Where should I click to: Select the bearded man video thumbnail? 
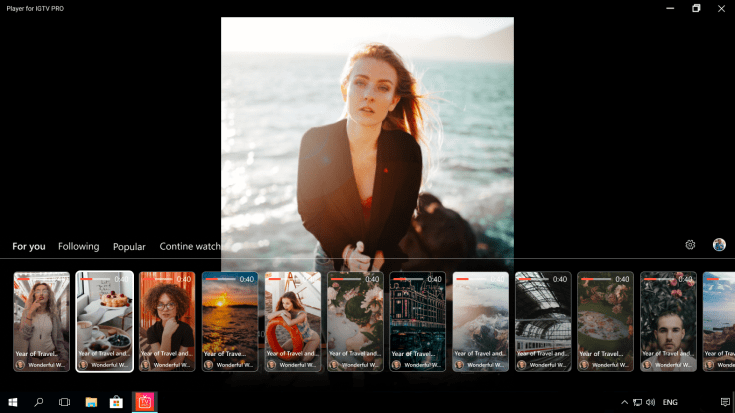coord(668,321)
